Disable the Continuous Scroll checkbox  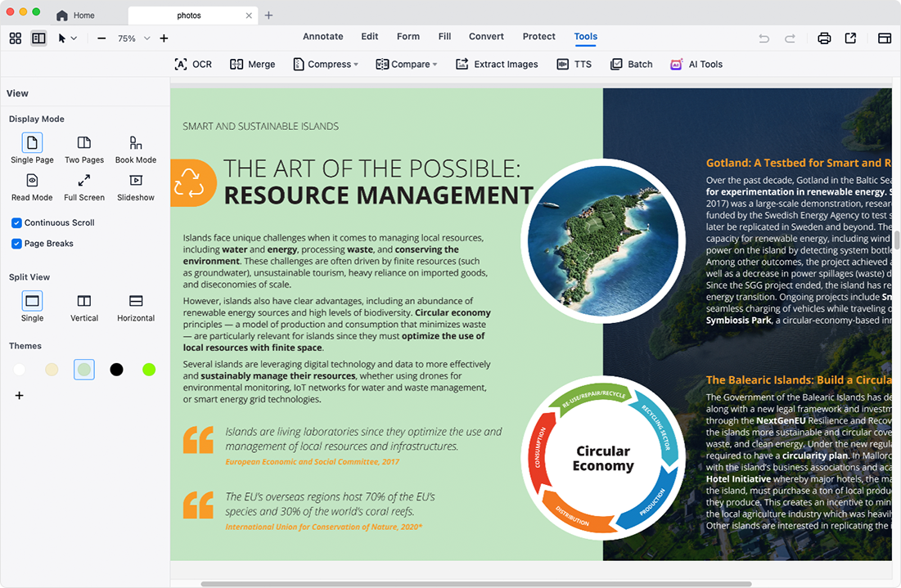[x=16, y=222]
